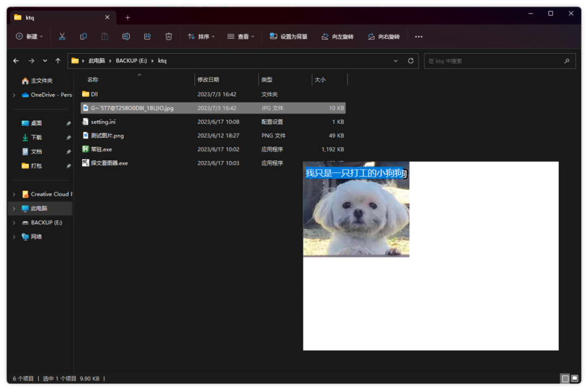Click the search magnifier icon

(567, 61)
